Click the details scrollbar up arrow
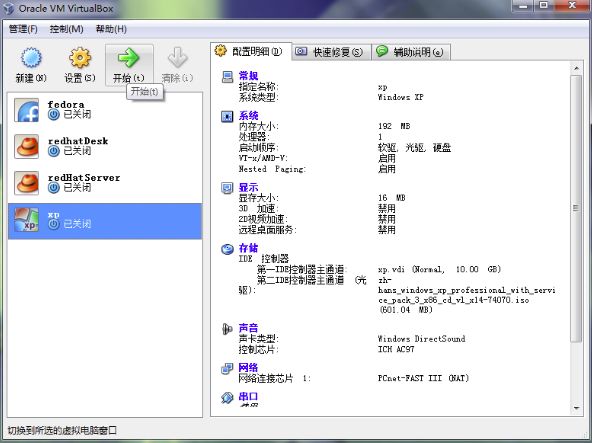 click(576, 68)
